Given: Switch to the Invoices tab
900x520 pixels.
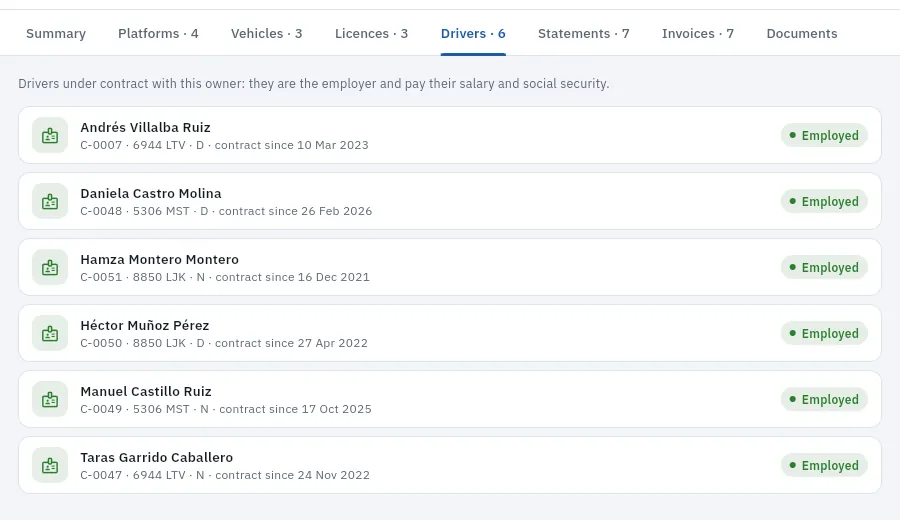Looking at the screenshot, I should 698,34.
